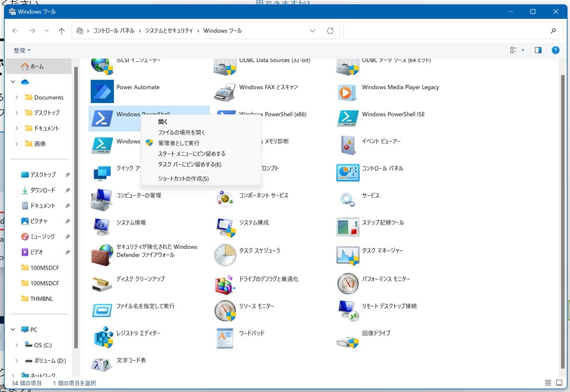Select the Defender ファイアウォール brick-wall icon

102,255
